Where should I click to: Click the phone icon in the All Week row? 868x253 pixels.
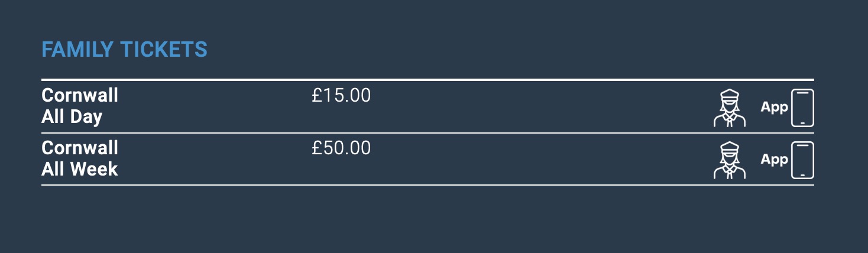pyautogui.click(x=802, y=160)
